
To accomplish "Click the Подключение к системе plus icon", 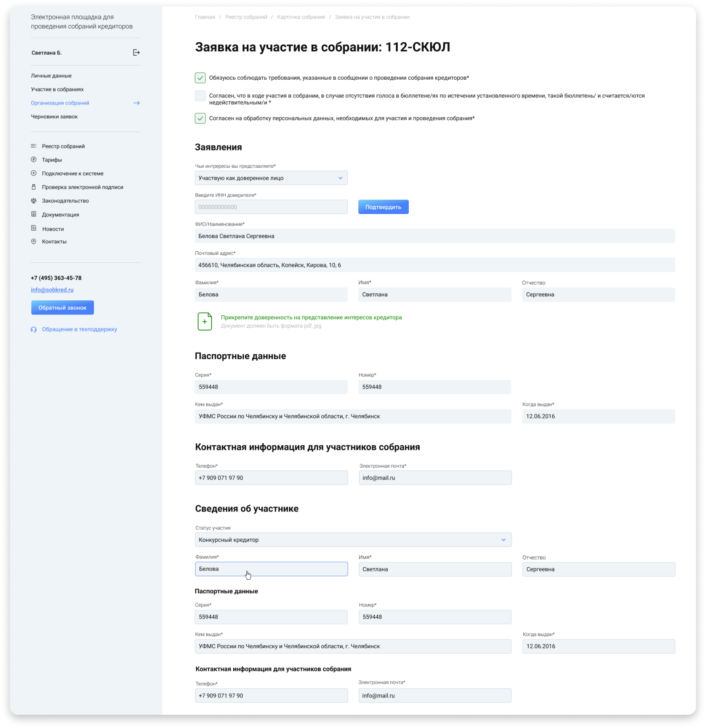I will coord(34,174).
